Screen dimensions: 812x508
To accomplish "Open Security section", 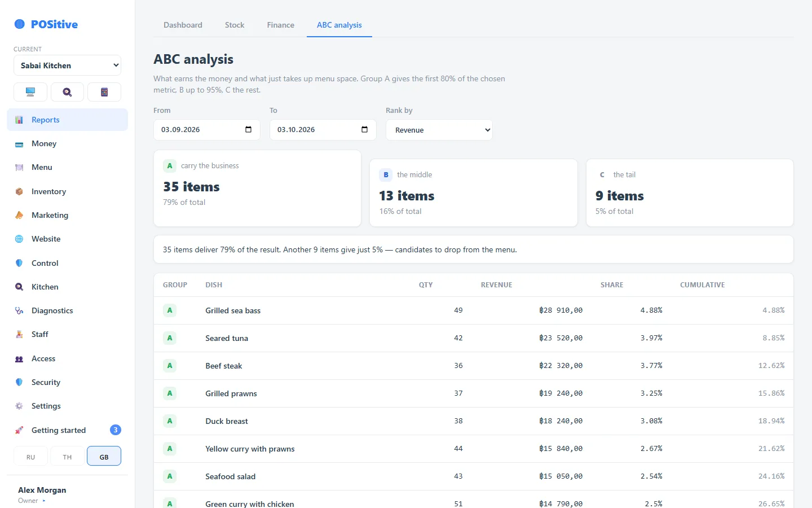I will click(67, 382).
